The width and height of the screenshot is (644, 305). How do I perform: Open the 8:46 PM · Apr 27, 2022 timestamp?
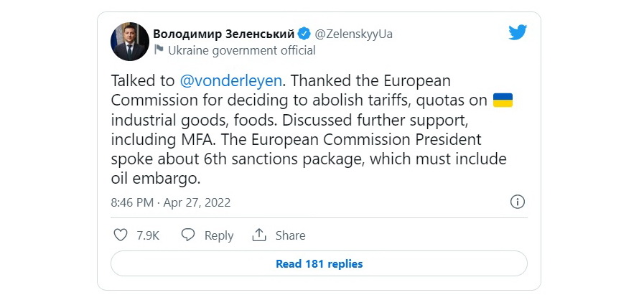[x=170, y=202]
